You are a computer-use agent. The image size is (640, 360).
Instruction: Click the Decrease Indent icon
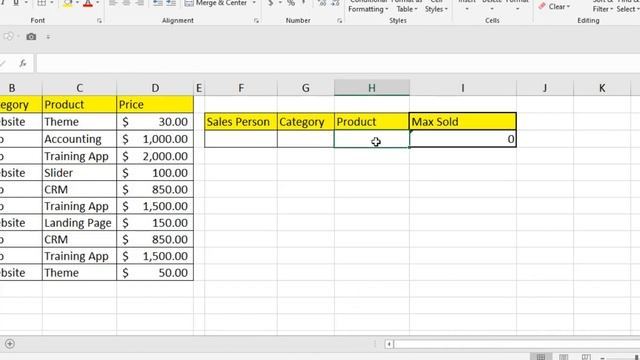coord(158,3)
